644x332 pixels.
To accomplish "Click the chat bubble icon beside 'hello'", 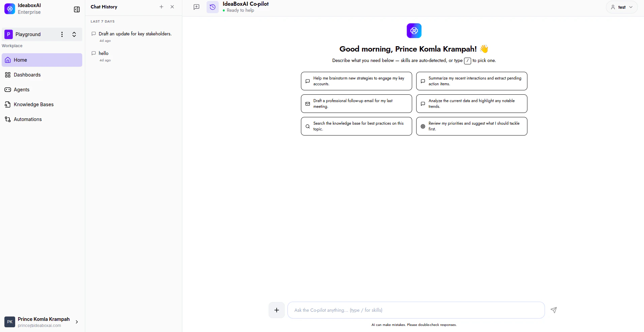I will tap(94, 53).
